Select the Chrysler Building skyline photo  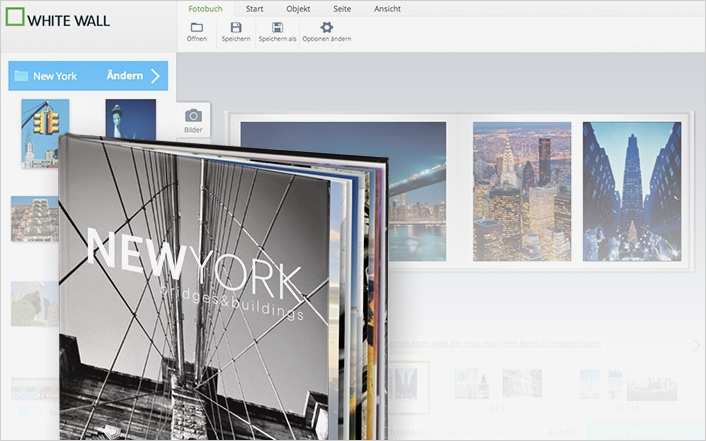click(x=522, y=191)
